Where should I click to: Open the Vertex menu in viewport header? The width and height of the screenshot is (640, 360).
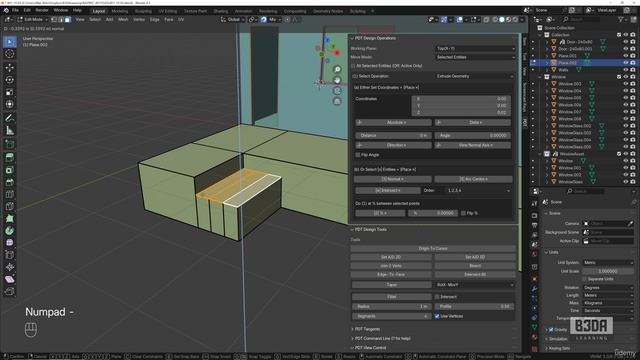pos(139,20)
